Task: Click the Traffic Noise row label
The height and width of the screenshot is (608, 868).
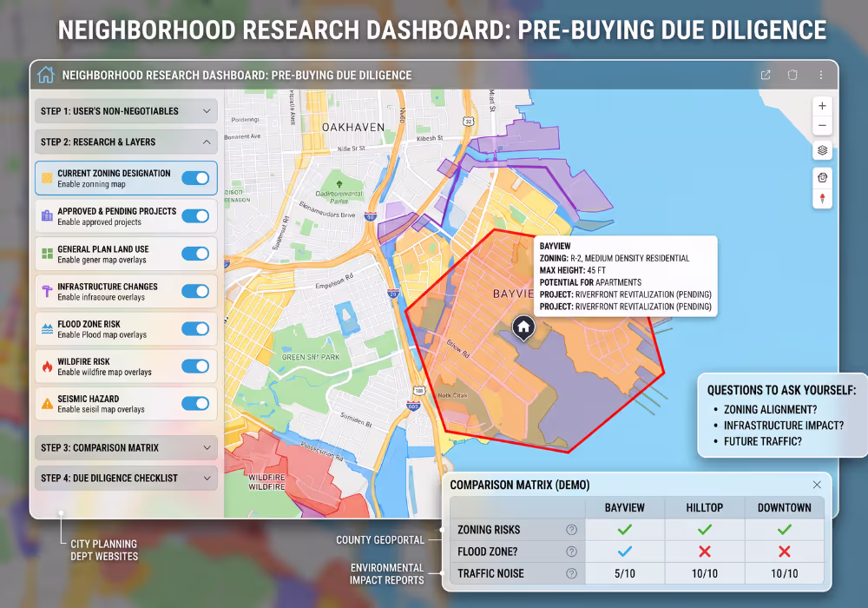Action: (x=490, y=573)
